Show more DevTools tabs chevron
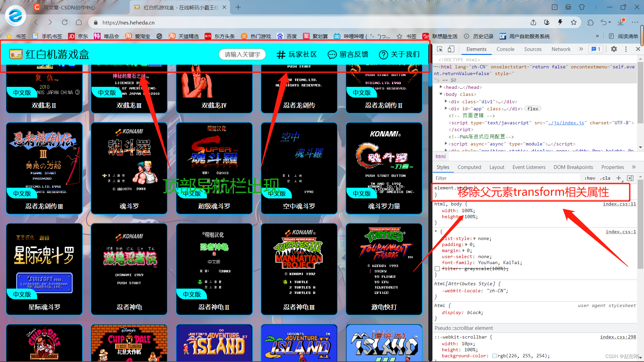 pyautogui.click(x=581, y=49)
